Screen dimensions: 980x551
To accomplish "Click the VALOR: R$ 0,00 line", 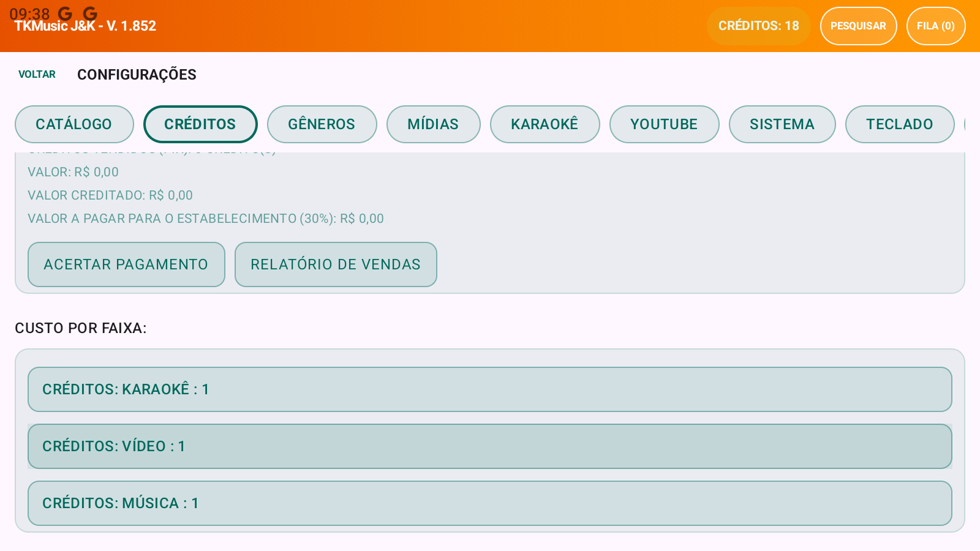I will (73, 172).
